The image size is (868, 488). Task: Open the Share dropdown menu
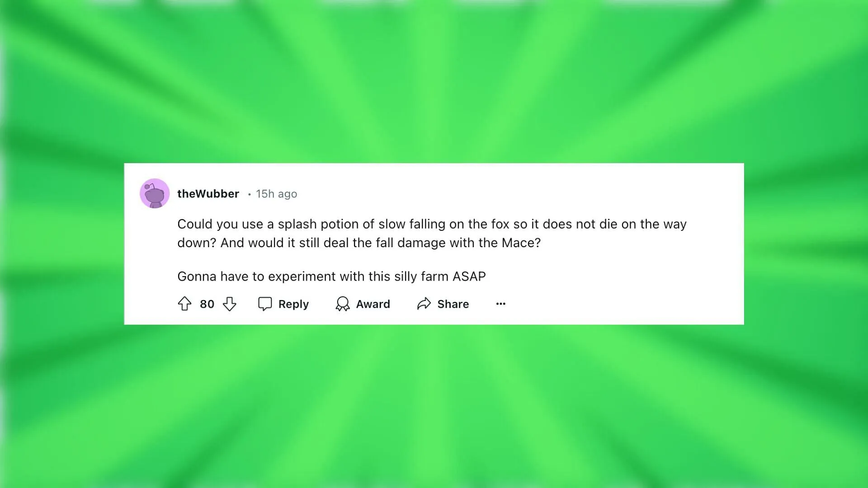442,303
